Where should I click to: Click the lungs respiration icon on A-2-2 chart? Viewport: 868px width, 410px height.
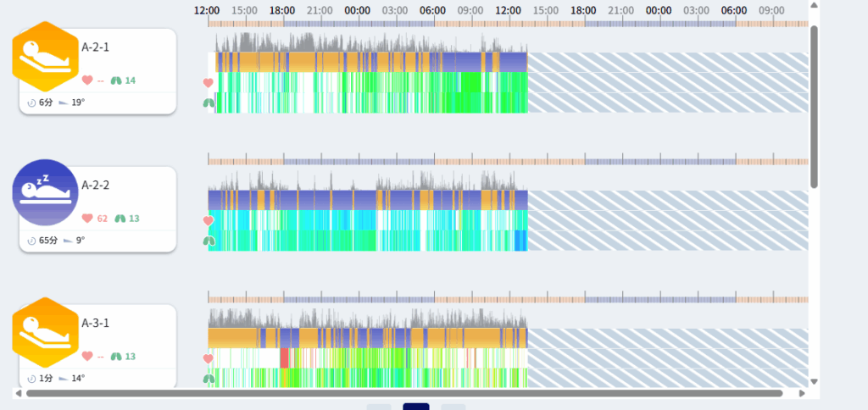[x=208, y=241]
